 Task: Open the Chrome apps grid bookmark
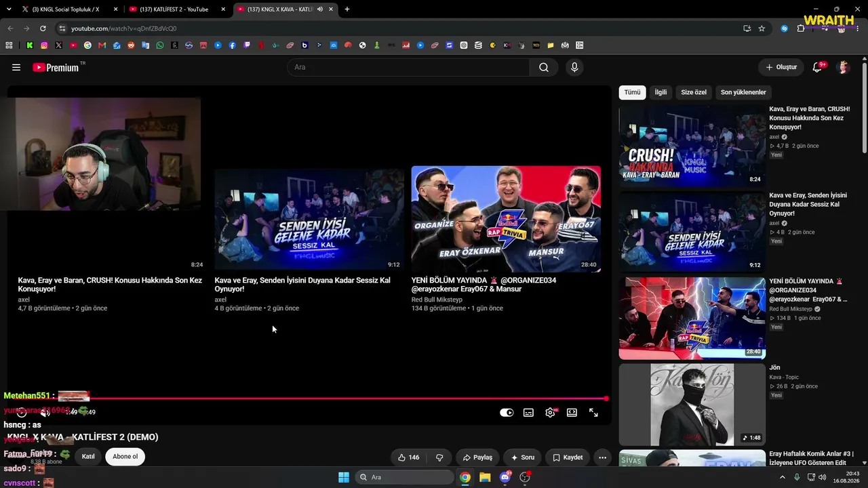point(9,45)
